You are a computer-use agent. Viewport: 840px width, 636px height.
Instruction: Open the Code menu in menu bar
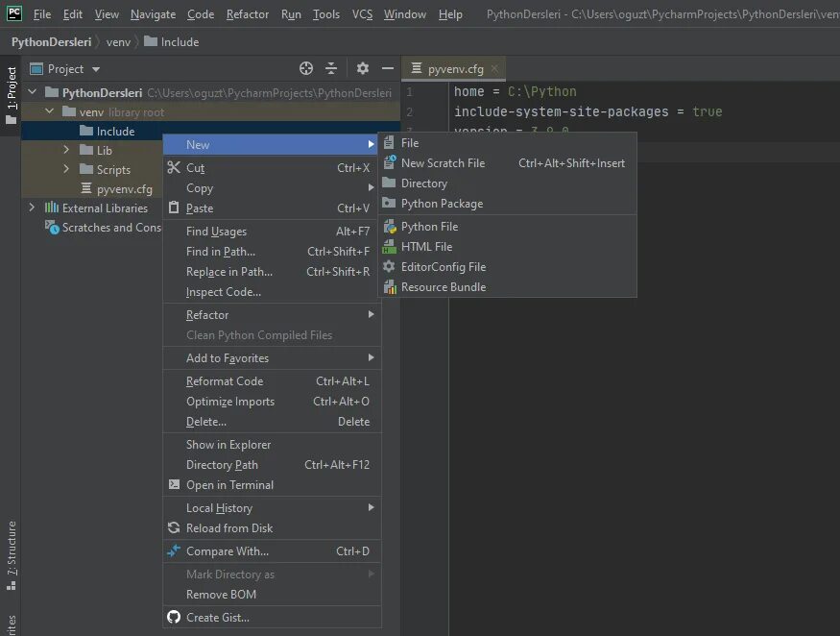coord(201,14)
